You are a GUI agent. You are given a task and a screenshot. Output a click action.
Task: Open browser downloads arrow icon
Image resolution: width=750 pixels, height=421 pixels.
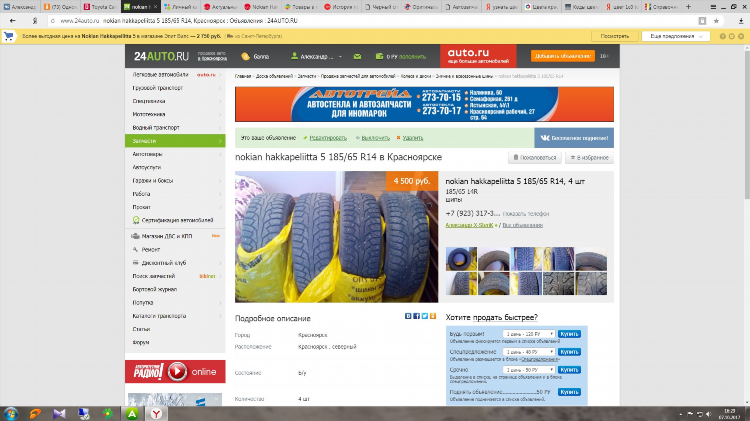[x=741, y=21]
